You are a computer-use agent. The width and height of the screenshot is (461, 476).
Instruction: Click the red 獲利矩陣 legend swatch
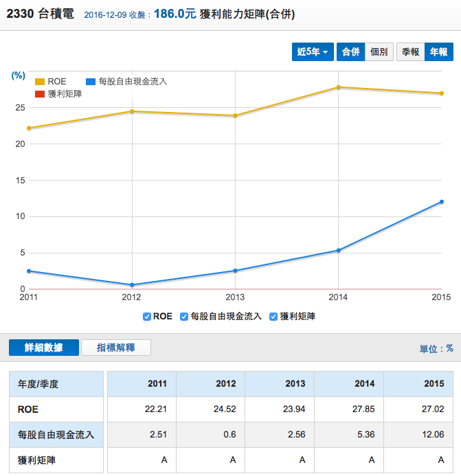[40, 93]
